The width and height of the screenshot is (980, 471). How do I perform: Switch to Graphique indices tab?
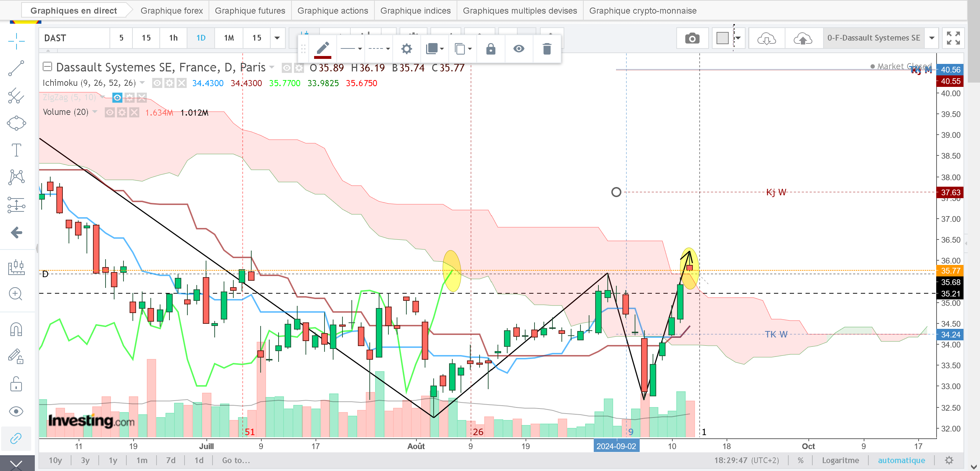[415, 11]
